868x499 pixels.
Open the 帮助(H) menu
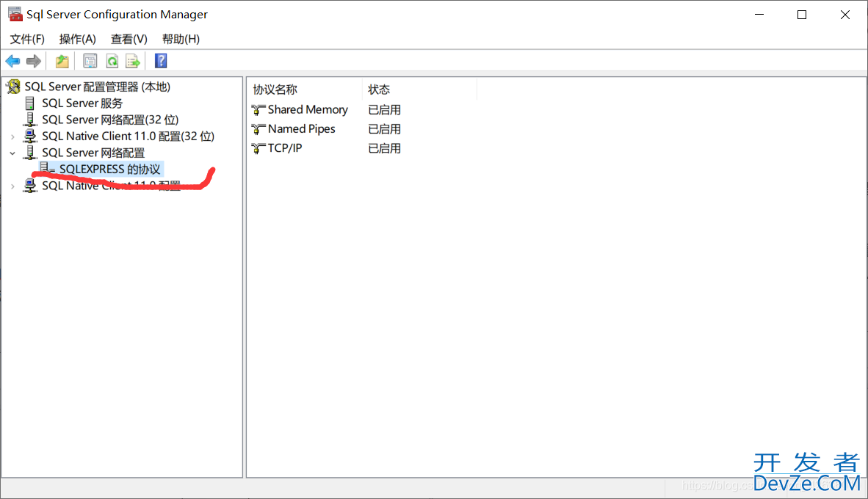[x=181, y=40]
